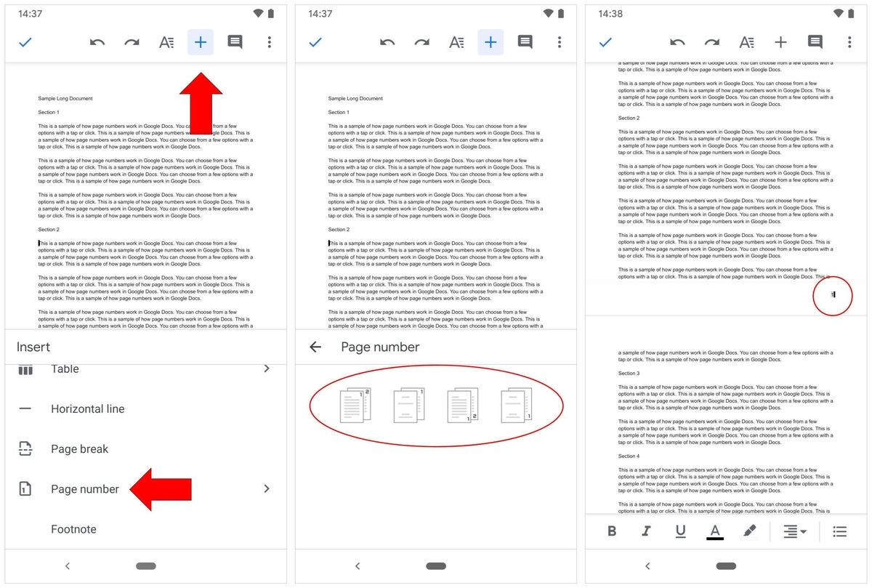Open comments icon in middle screen
The height and width of the screenshot is (588, 872).
(x=525, y=42)
